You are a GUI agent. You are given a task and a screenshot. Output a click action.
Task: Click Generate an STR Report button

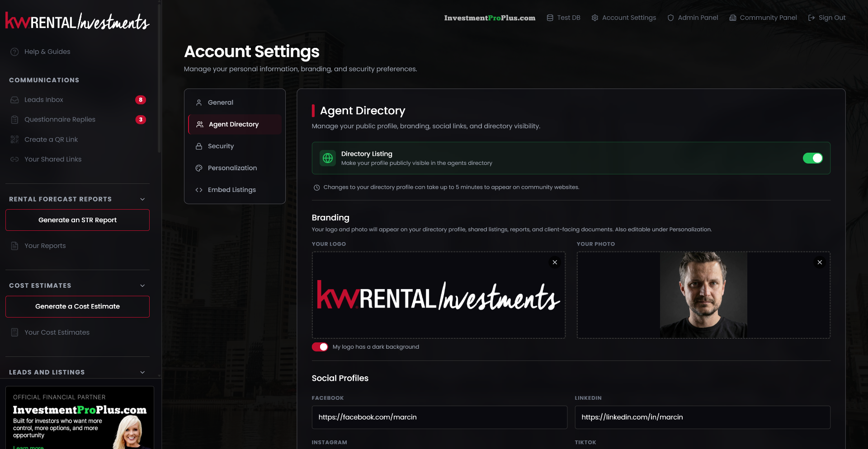click(x=77, y=220)
